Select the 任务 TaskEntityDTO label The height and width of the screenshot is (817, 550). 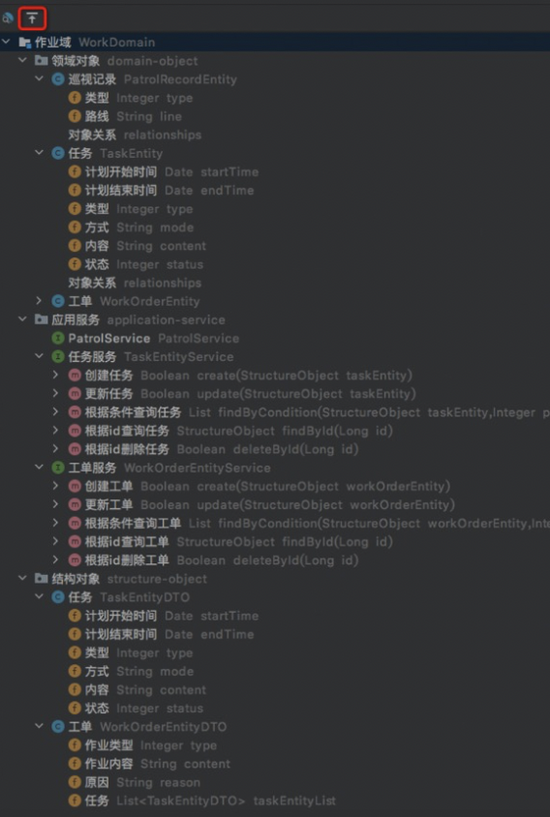[129, 597]
